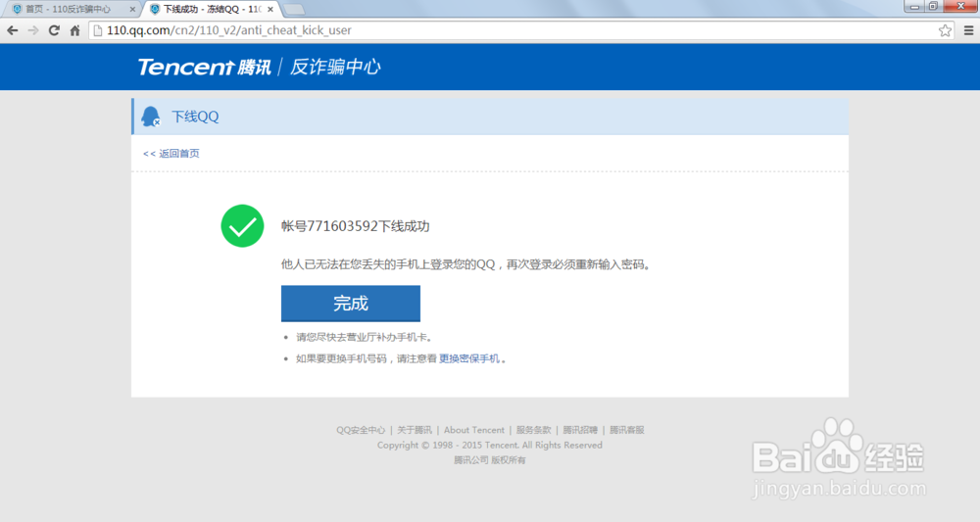This screenshot has height=522, width=980.
Task: Click the 反诈骗中心 header title
Action: click(x=335, y=67)
